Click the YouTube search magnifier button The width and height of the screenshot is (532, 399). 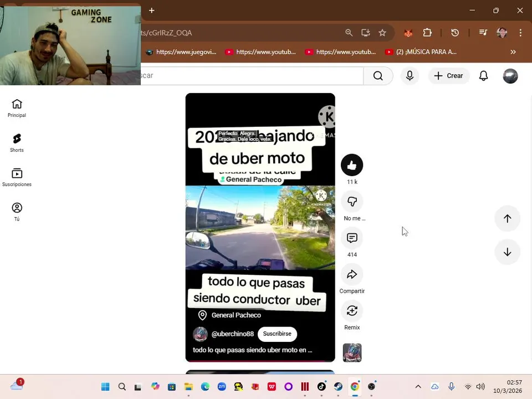(378, 76)
